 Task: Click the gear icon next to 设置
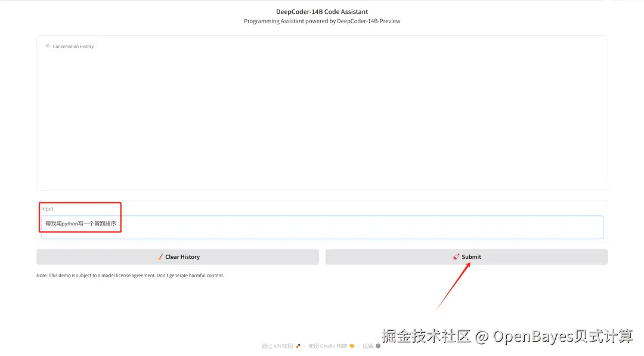378,346
